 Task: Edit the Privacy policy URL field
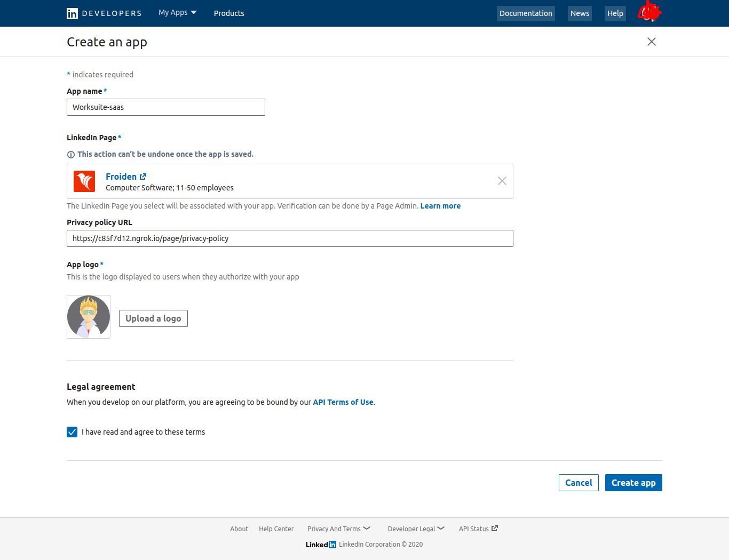coord(290,238)
